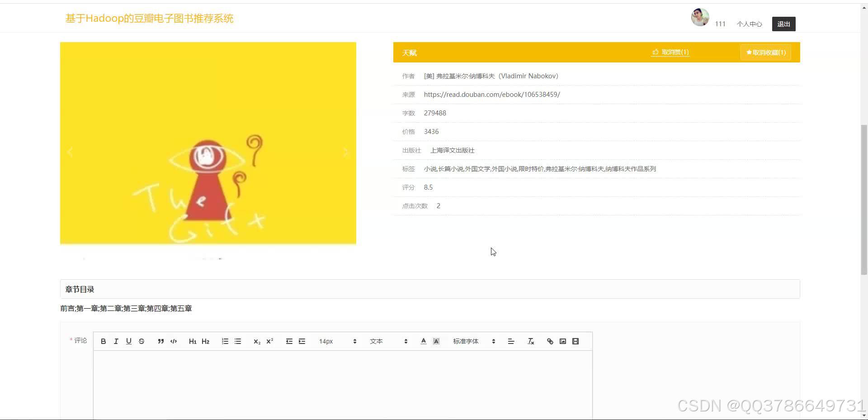Image resolution: width=868 pixels, height=420 pixels.
Task: Click the username 111
Action: click(720, 24)
